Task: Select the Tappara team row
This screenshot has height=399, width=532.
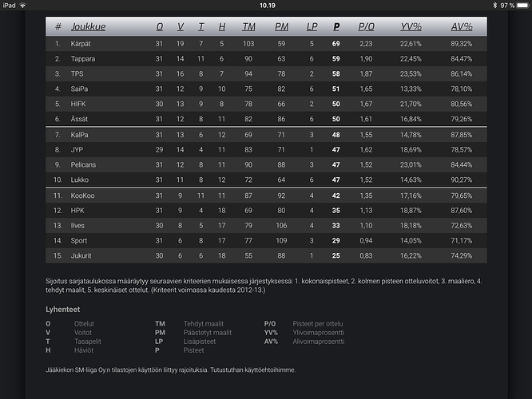Action: [x=266, y=58]
